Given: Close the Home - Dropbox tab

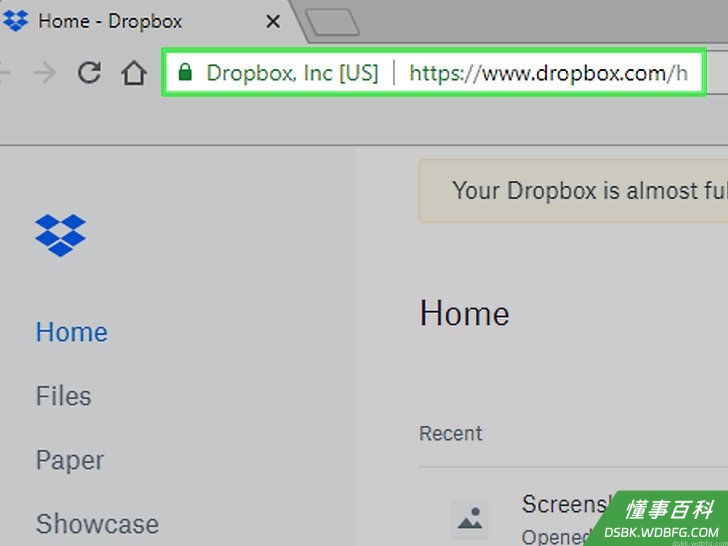Looking at the screenshot, I should [273, 21].
